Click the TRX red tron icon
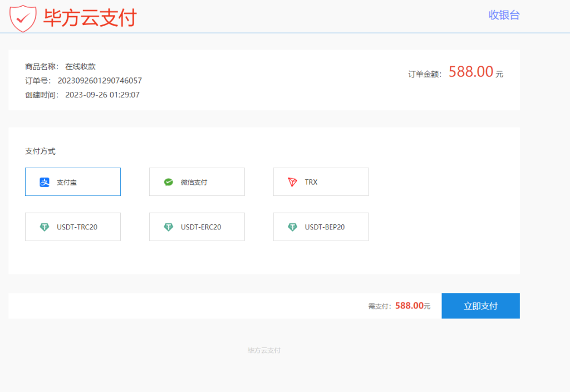Viewport: 570px width, 392px height. (x=291, y=182)
